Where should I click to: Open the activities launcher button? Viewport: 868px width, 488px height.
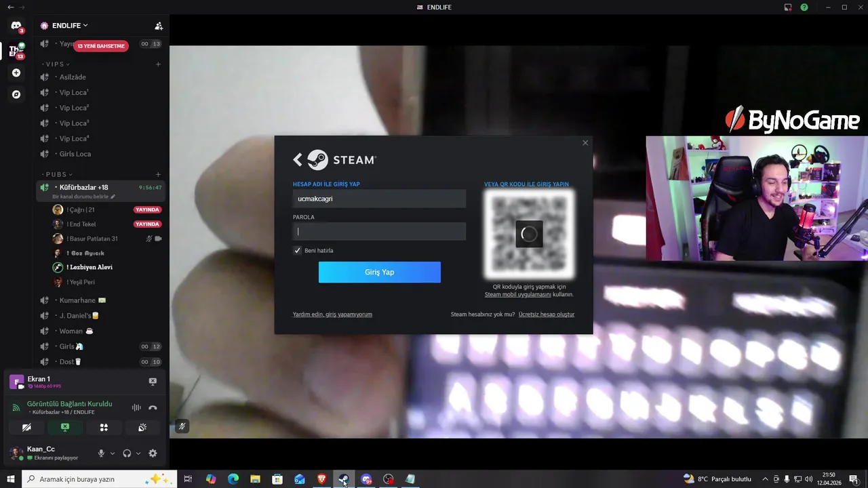(x=104, y=427)
